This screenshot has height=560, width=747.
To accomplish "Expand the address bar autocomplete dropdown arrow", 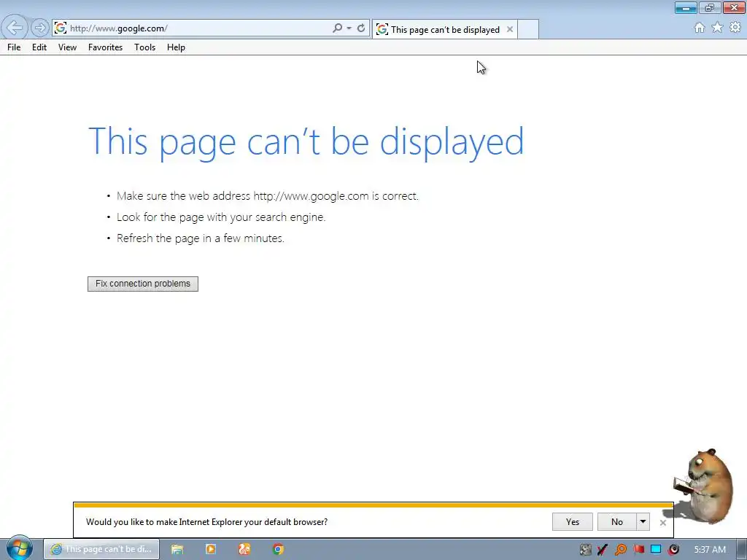I will (x=349, y=28).
